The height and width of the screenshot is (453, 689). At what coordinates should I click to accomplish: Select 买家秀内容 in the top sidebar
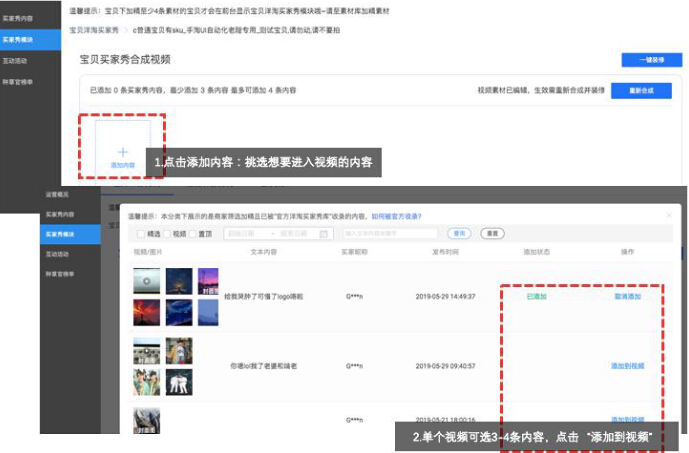pyautogui.click(x=18, y=19)
